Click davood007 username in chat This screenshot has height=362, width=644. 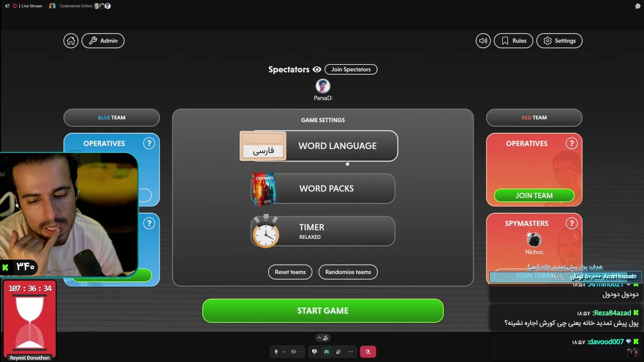(605, 342)
